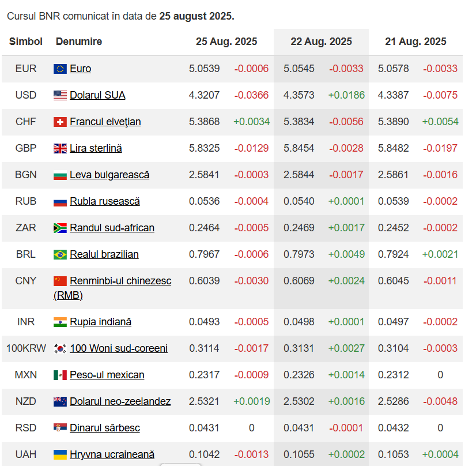This screenshot has width=476, height=466.
Task: Click the Denumire column header
Action: pyautogui.click(x=79, y=42)
